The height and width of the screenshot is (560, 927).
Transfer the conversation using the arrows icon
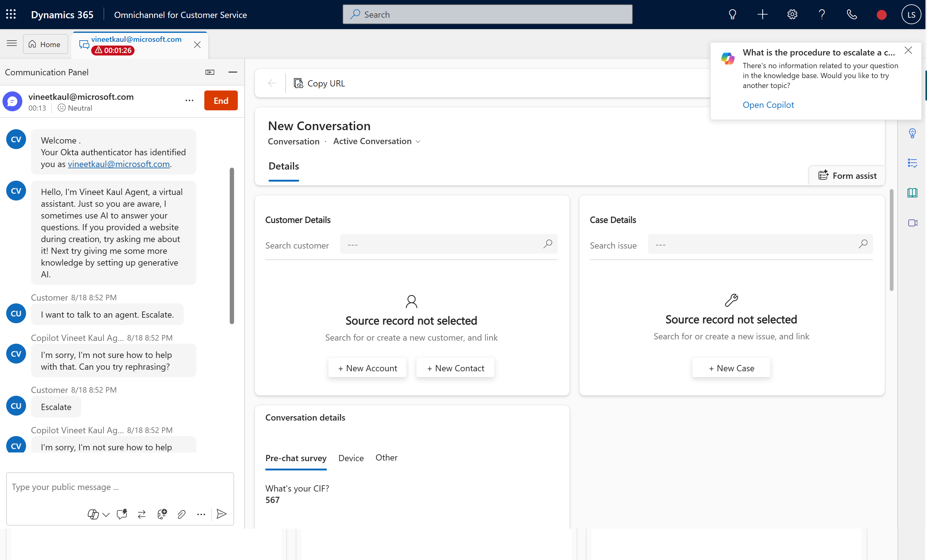142,514
